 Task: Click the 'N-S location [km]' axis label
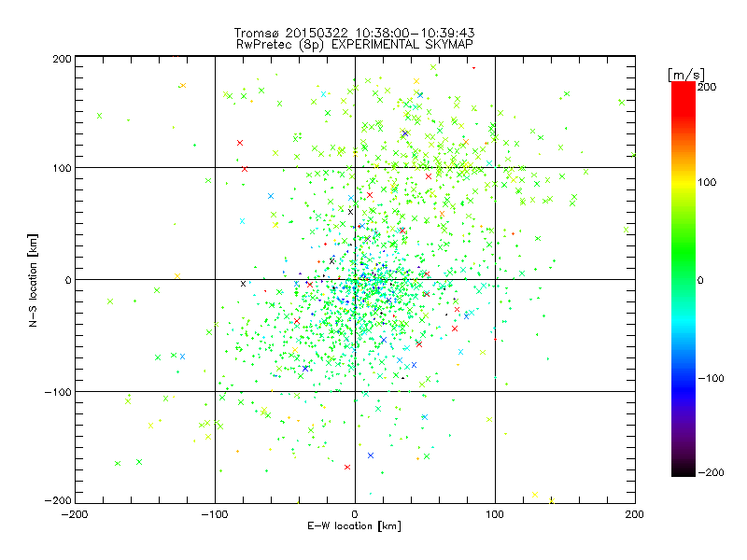coord(33,281)
